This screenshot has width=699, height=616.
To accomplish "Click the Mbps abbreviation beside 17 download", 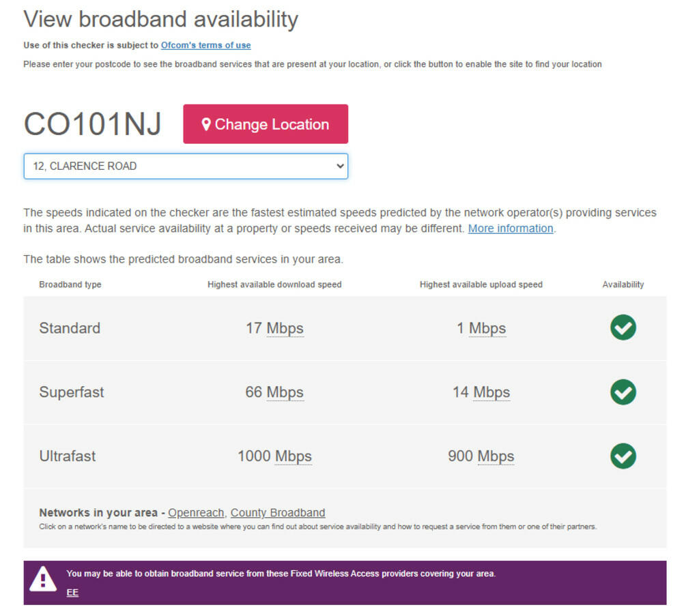I will coord(285,328).
